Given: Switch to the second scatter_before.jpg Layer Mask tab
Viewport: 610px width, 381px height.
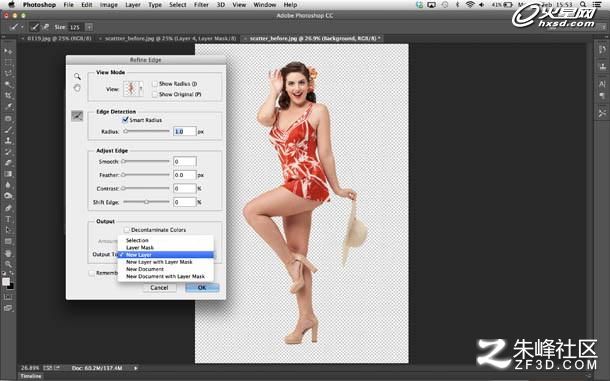Looking at the screenshot, I should pos(170,39).
